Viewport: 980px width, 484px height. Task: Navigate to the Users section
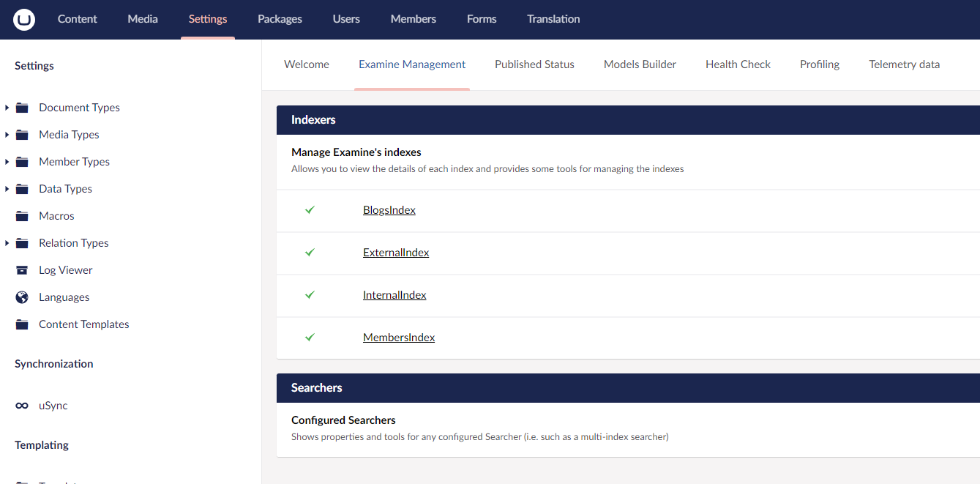click(x=346, y=19)
